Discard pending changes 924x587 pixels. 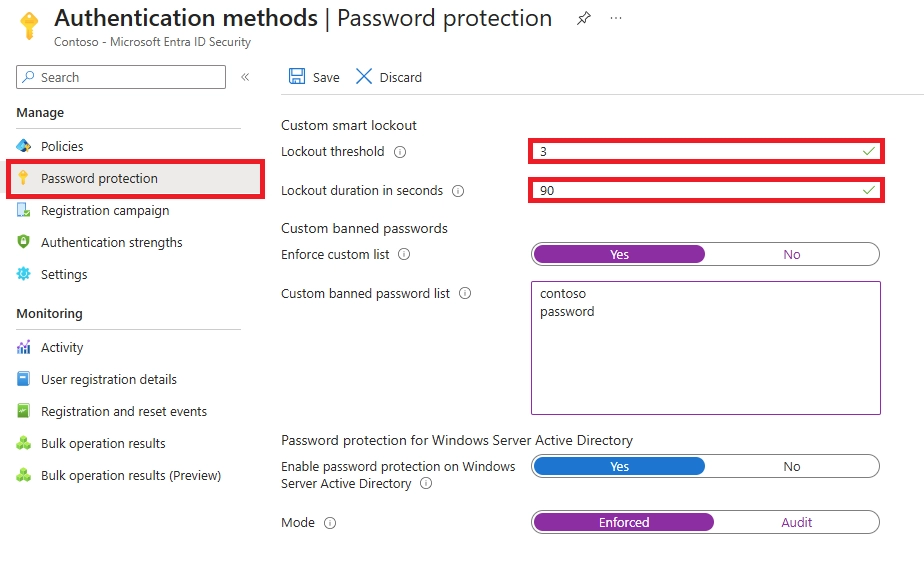click(388, 76)
